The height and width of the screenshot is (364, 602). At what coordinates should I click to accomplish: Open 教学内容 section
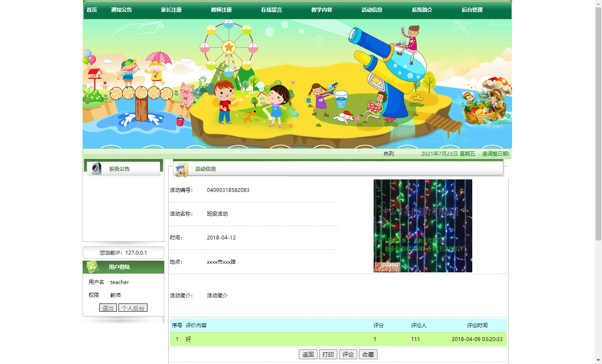pos(322,10)
